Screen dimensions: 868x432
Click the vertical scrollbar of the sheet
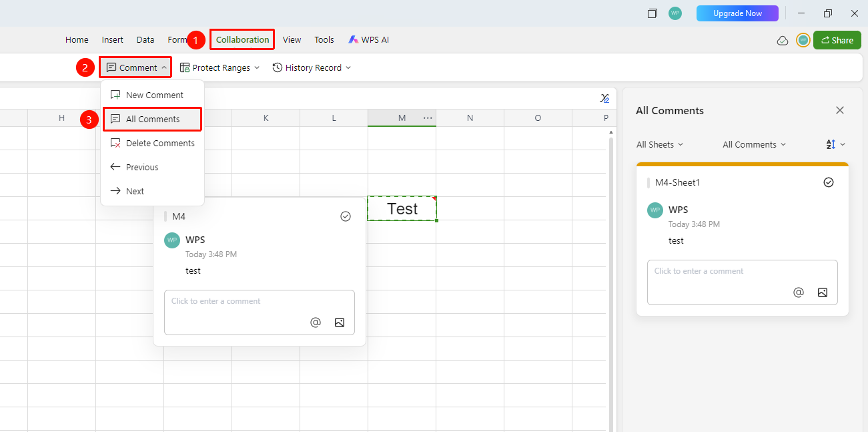click(x=611, y=280)
